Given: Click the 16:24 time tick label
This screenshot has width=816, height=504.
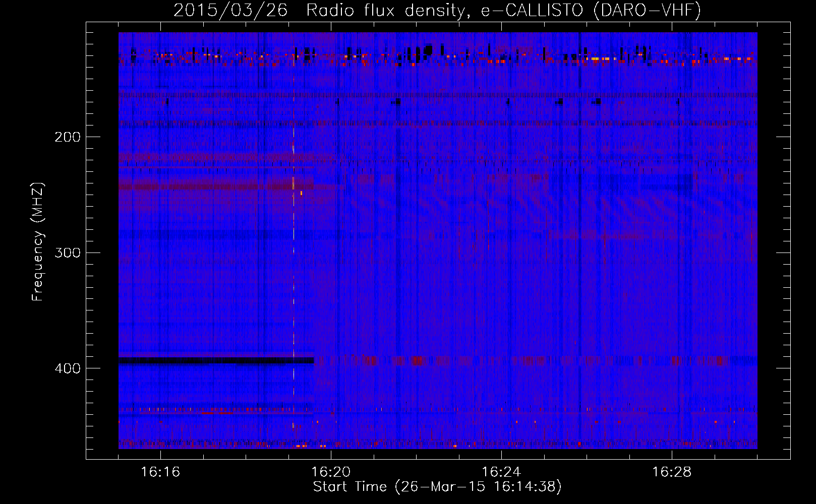Looking at the screenshot, I should tap(501, 472).
